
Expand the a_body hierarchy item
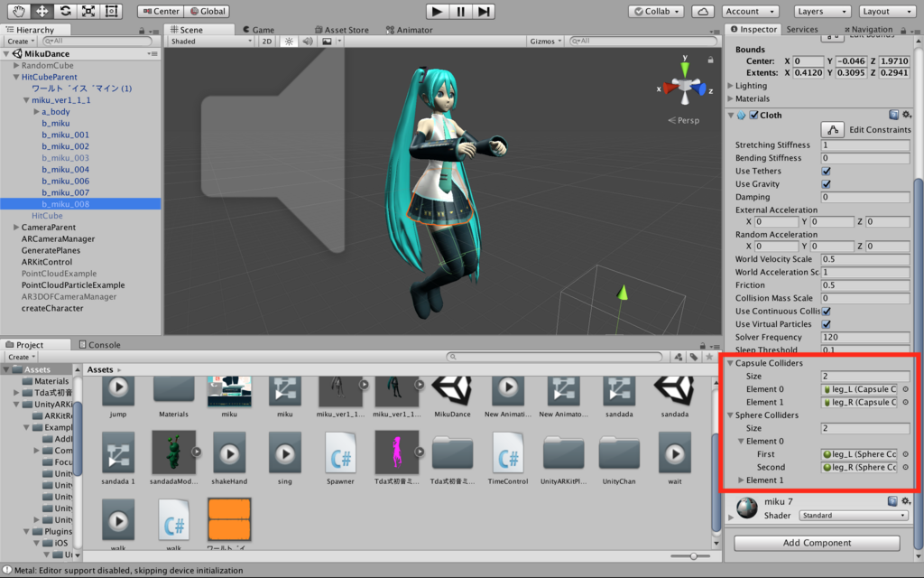pyautogui.click(x=36, y=111)
